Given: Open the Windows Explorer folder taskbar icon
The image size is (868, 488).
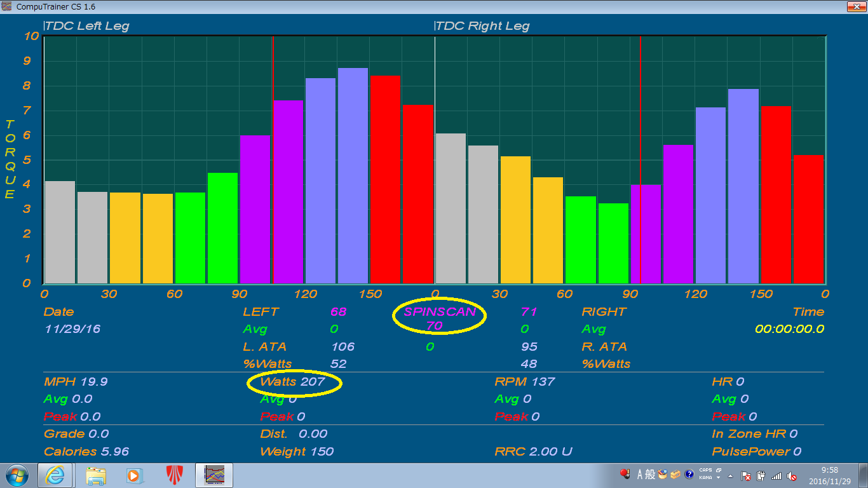Looking at the screenshot, I should (x=96, y=475).
